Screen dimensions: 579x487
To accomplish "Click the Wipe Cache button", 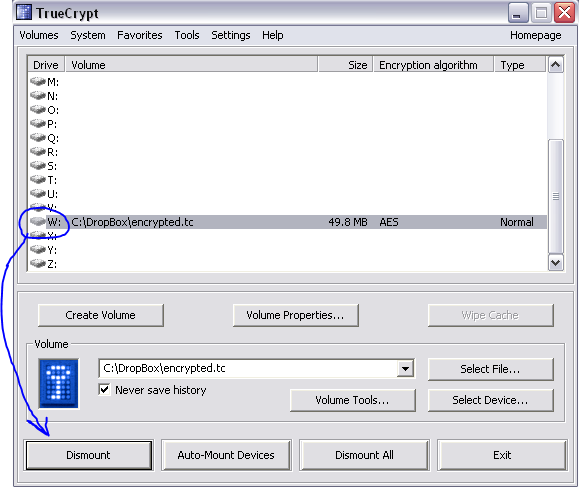I will click(490, 315).
